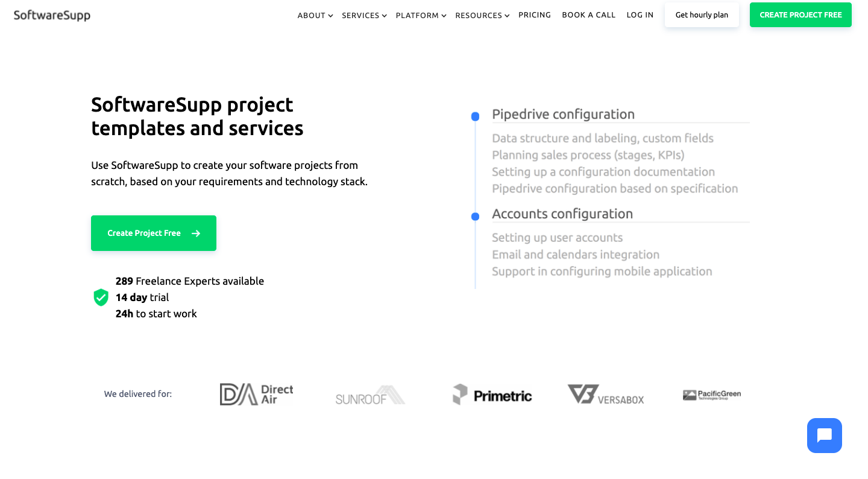Image resolution: width=868 pixels, height=479 pixels.
Task: Open the chat widget bubble
Action: pyautogui.click(x=824, y=435)
